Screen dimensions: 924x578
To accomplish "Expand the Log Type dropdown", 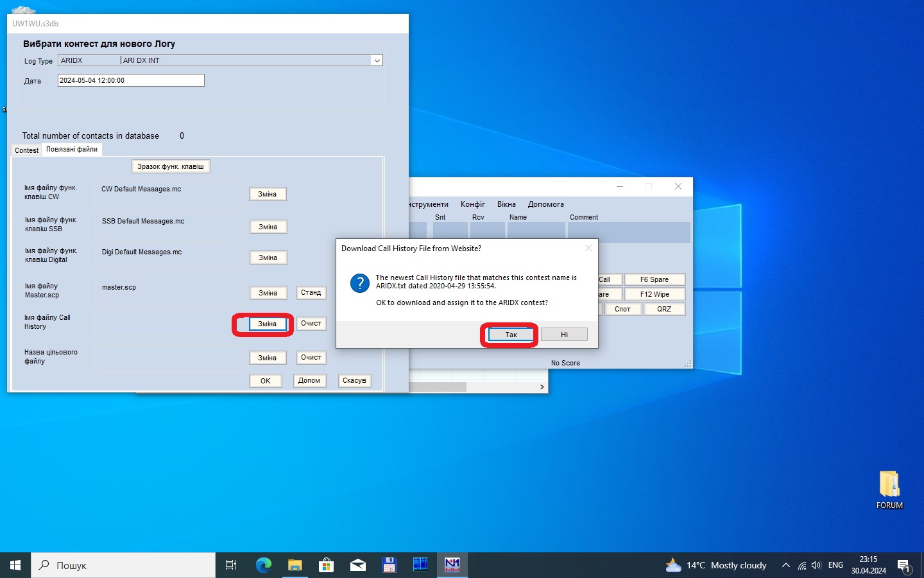I will pos(377,60).
